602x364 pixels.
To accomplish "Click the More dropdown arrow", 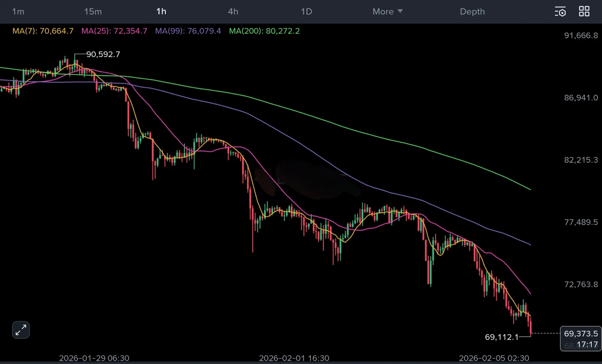I will [x=400, y=11].
